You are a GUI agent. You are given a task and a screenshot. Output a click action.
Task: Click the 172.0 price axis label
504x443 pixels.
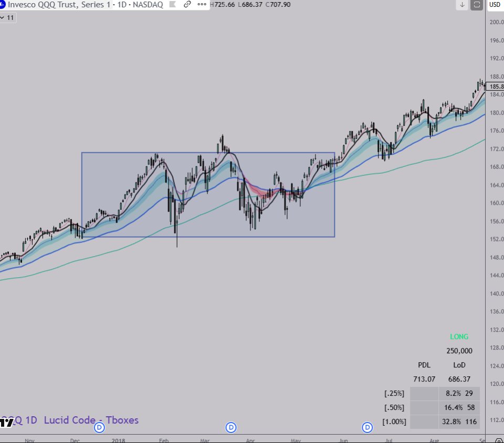[x=496, y=149]
